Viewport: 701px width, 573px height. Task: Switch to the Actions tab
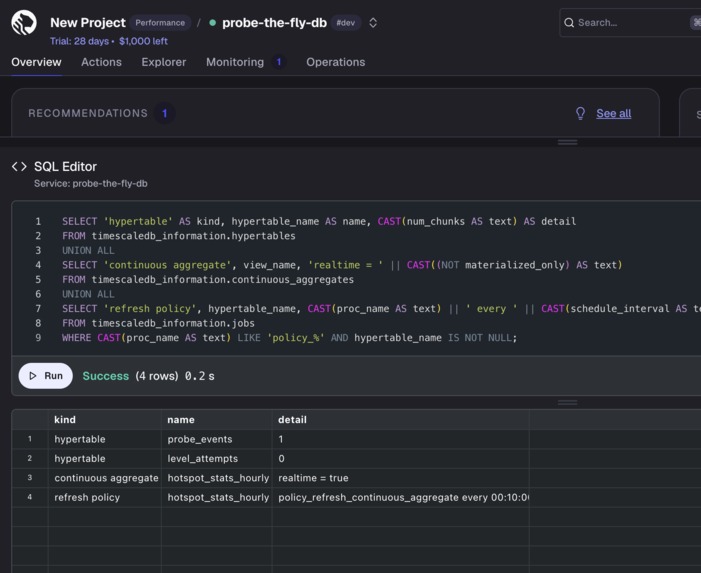click(x=101, y=62)
